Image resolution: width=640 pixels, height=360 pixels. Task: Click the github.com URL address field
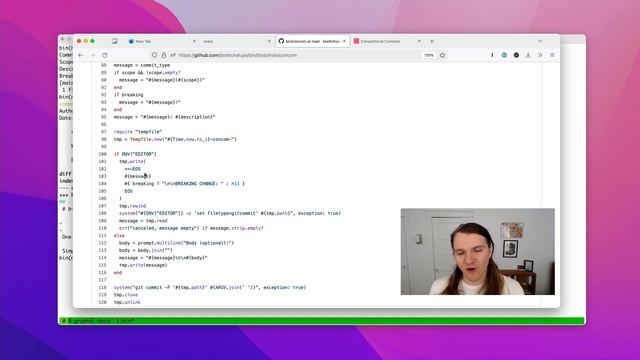click(x=297, y=55)
